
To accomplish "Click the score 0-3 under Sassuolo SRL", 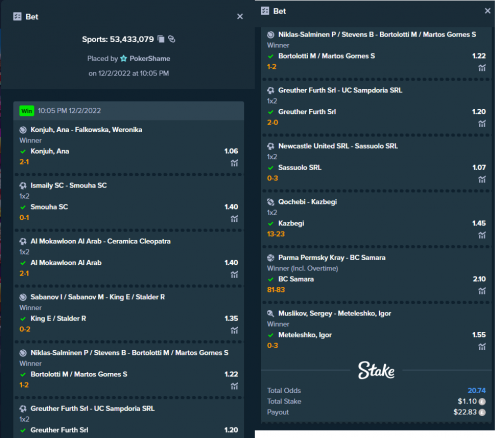I will (x=273, y=178).
